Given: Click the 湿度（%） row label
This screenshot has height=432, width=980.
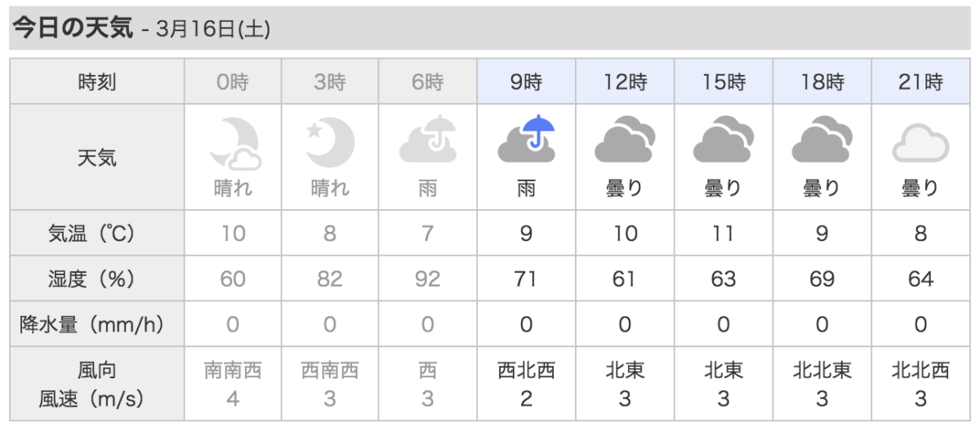Looking at the screenshot, I should pyautogui.click(x=97, y=279).
